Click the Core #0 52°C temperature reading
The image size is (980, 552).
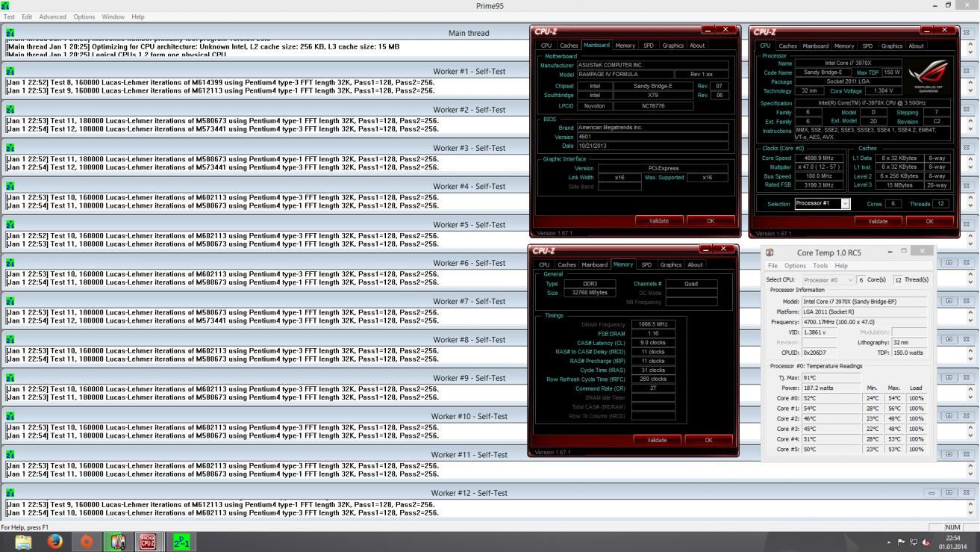coord(832,398)
